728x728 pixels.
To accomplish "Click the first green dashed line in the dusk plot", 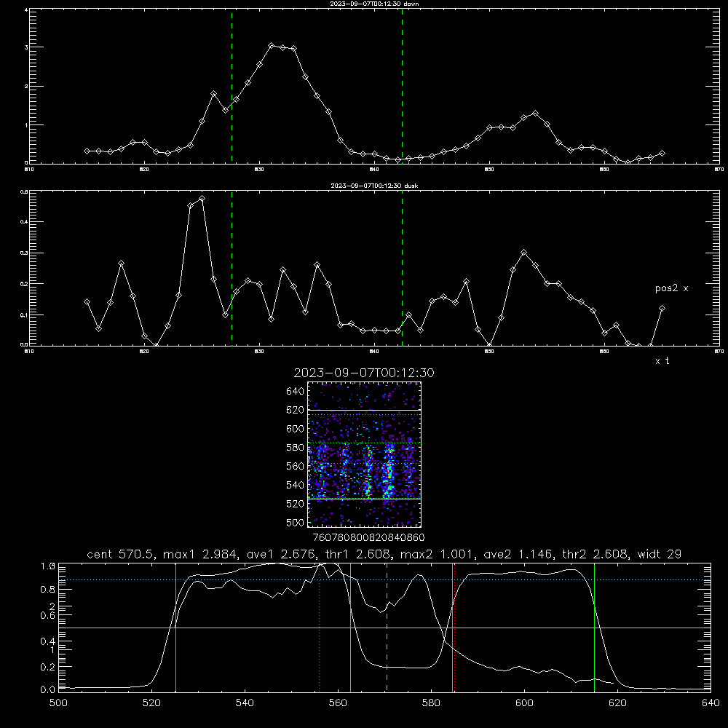I will pyautogui.click(x=232, y=269).
